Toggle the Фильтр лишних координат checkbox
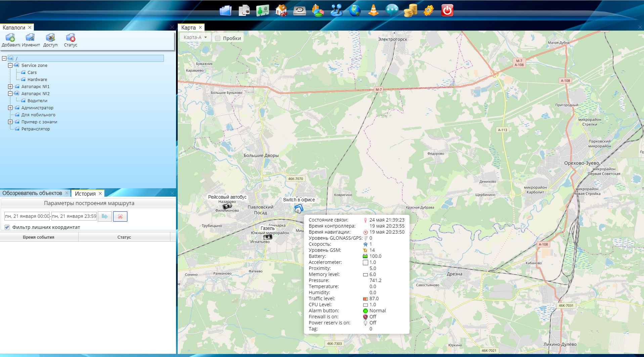The height and width of the screenshot is (357, 644). coord(7,227)
